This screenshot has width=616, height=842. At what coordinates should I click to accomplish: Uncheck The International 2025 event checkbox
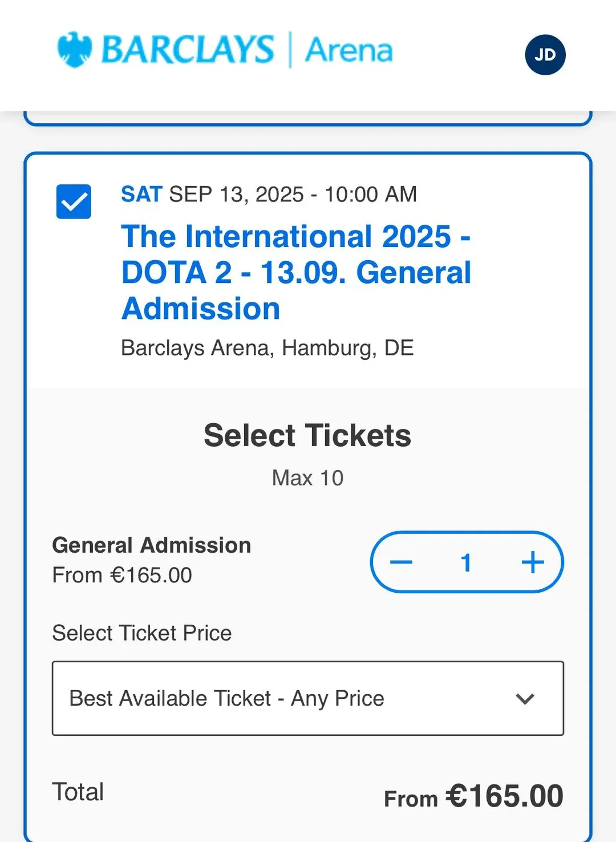coord(74,201)
